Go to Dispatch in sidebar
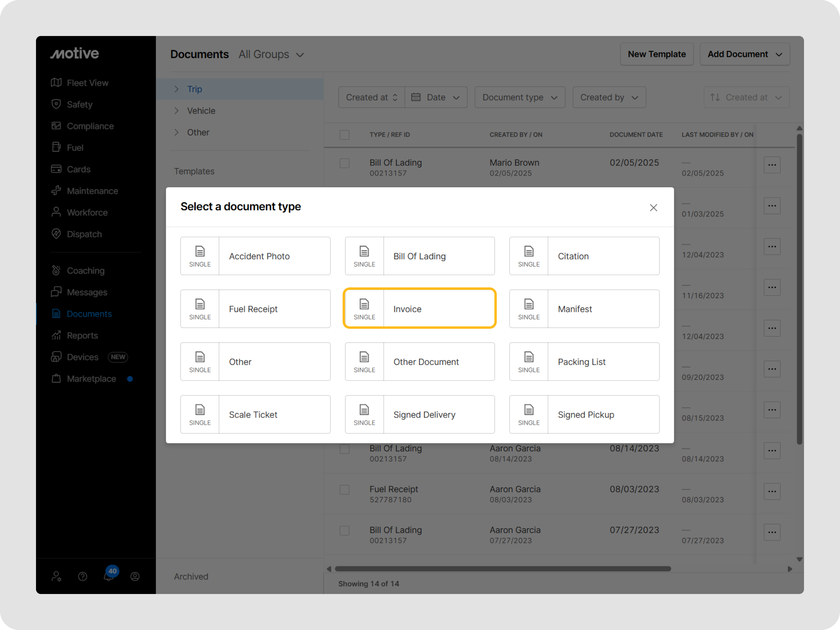 click(x=84, y=234)
